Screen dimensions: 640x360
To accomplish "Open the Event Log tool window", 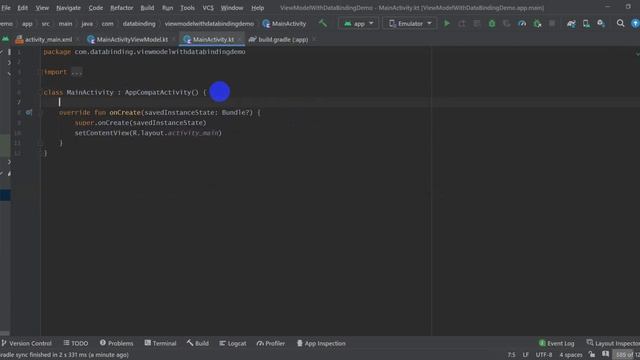I will [x=557, y=343].
